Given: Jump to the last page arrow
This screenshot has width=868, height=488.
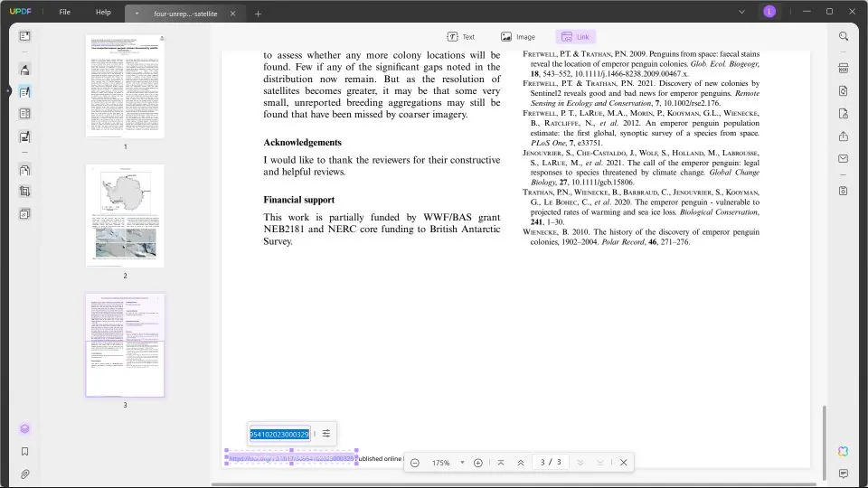Looking at the screenshot, I should pos(600,463).
